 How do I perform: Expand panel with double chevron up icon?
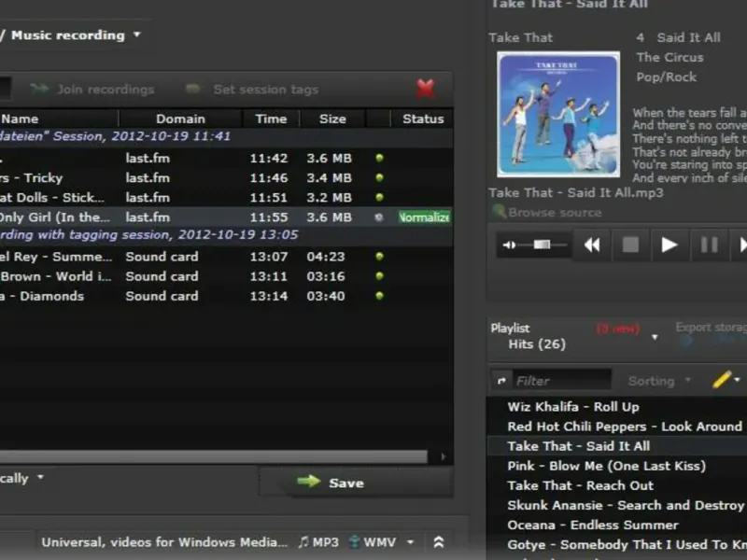[439, 542]
